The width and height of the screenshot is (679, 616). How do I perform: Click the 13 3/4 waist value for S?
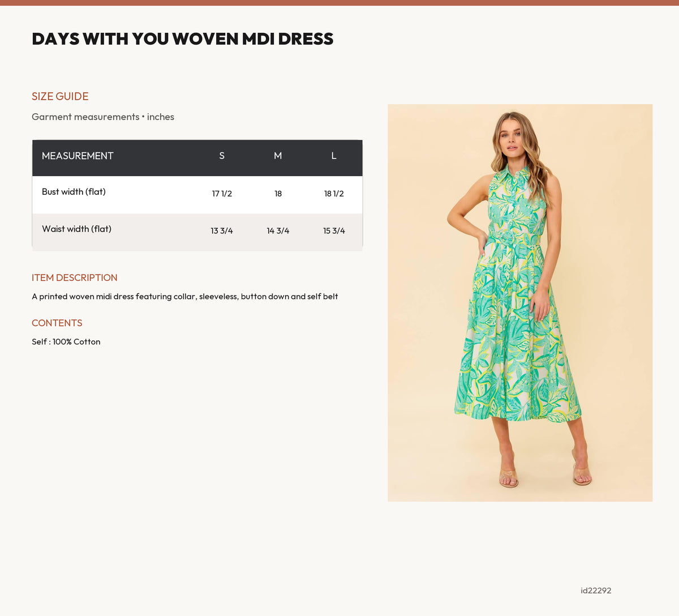click(x=222, y=231)
